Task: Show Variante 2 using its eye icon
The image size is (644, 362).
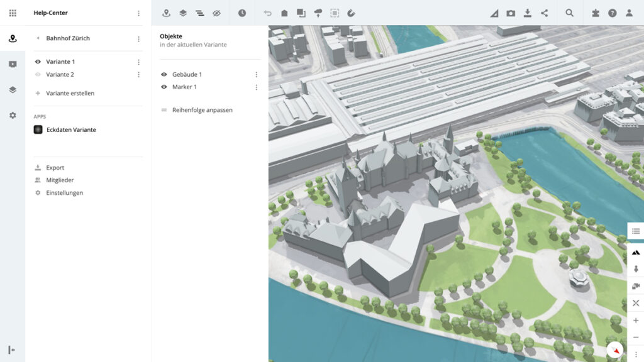Action: [x=38, y=74]
